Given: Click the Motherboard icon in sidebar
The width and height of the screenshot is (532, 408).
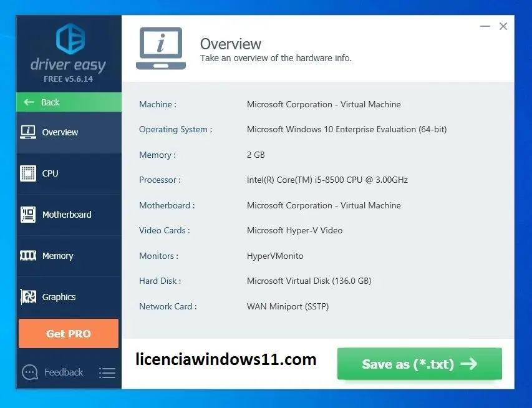Looking at the screenshot, I should (28, 215).
